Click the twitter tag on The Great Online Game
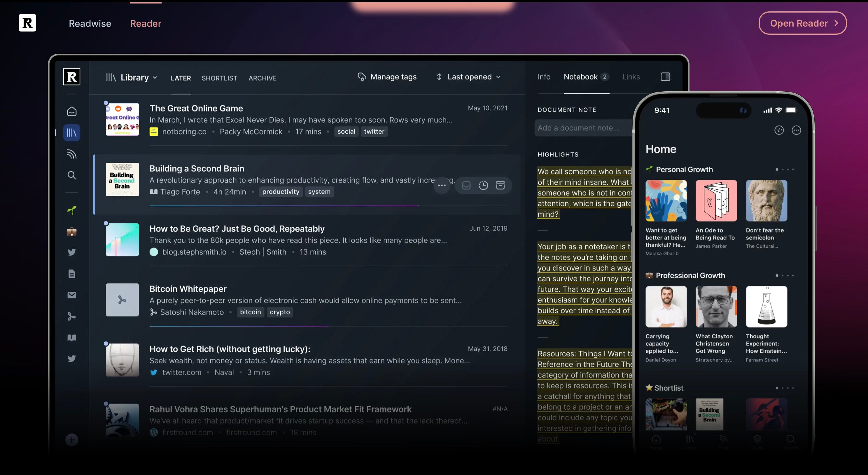The height and width of the screenshot is (475, 868). 374,132
